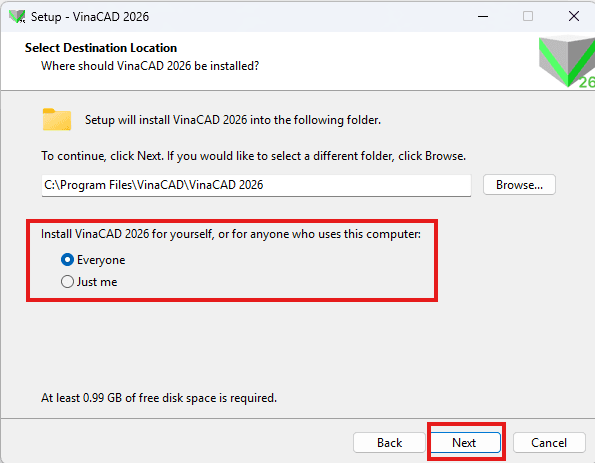Screen dimensions: 595x463
Task: Open the Browse folder dialog
Action: click(519, 185)
